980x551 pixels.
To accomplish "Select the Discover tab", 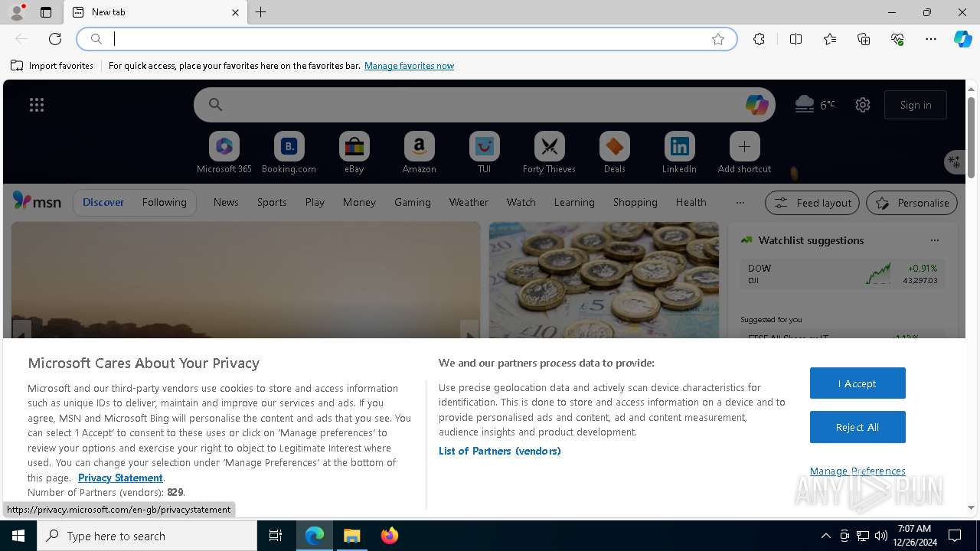I will tap(103, 202).
